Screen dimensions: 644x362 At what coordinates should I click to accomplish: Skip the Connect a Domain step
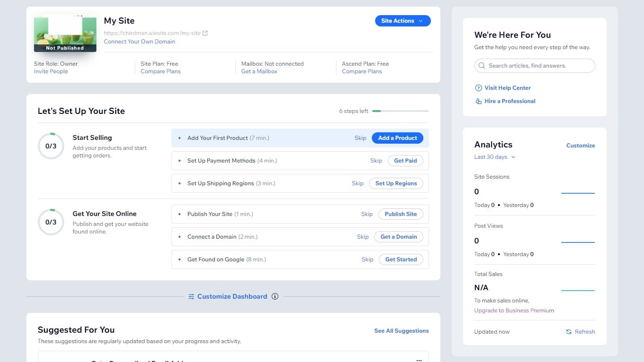[363, 237]
